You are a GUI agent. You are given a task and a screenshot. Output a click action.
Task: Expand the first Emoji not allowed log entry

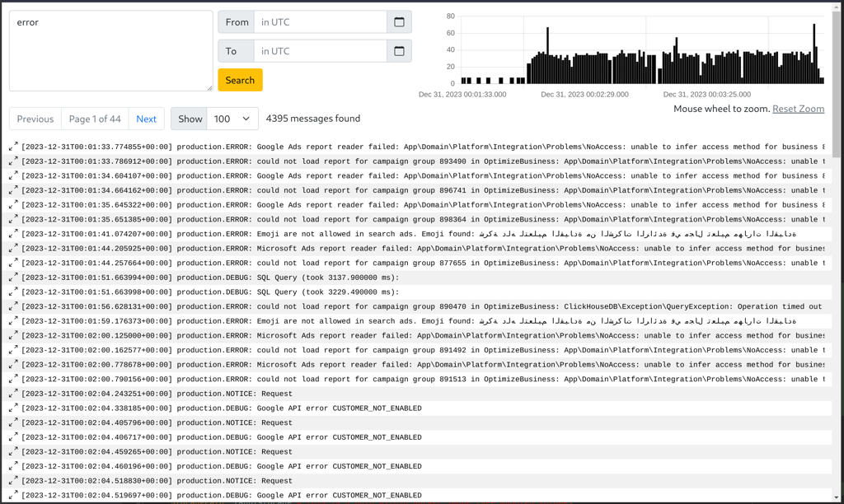click(13, 234)
